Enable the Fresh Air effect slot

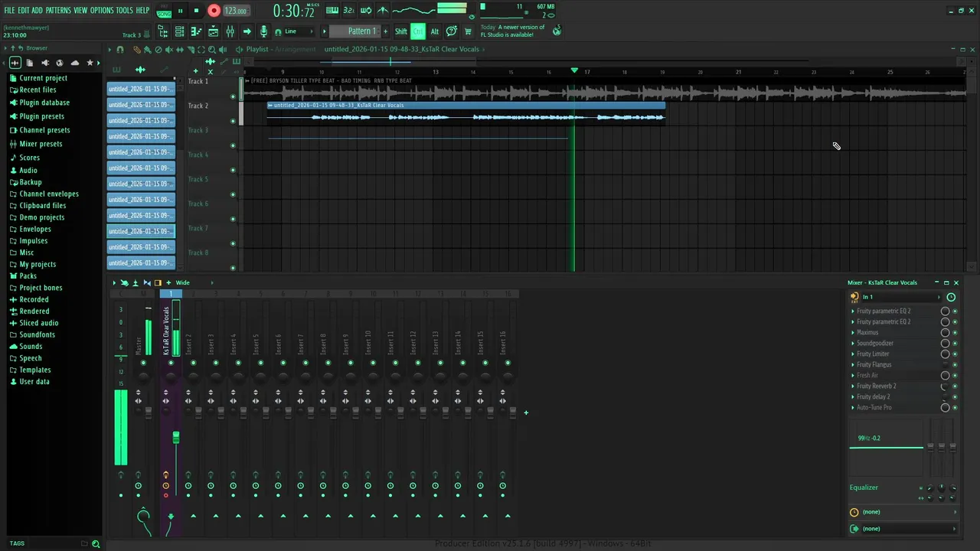click(955, 376)
